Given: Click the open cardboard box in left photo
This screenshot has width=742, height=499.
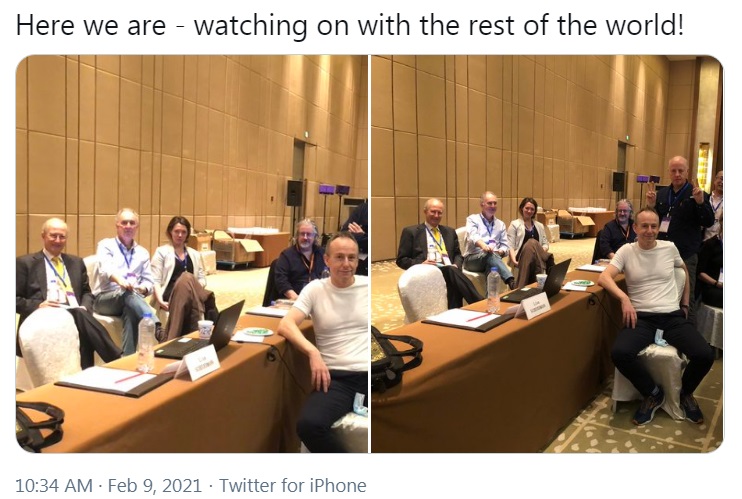Looking at the screenshot, I should [238, 248].
